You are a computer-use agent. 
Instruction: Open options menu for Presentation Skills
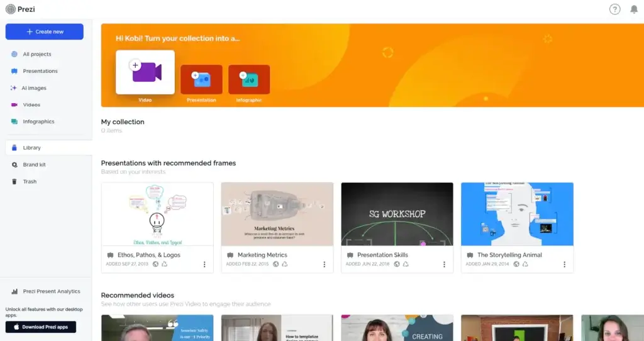444,265
